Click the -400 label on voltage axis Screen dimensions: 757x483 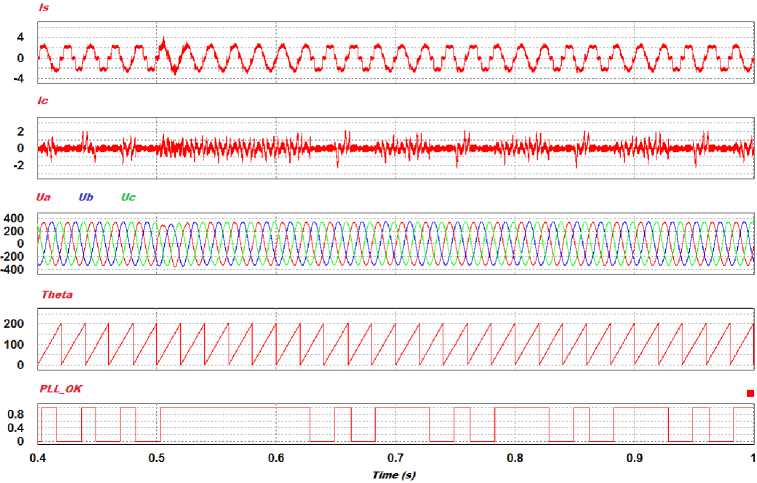(12, 270)
